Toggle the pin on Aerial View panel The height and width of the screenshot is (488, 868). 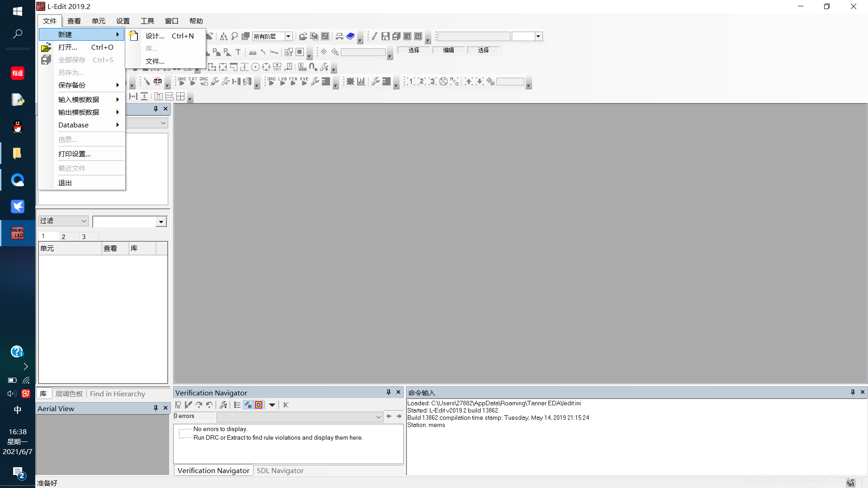[156, 408]
